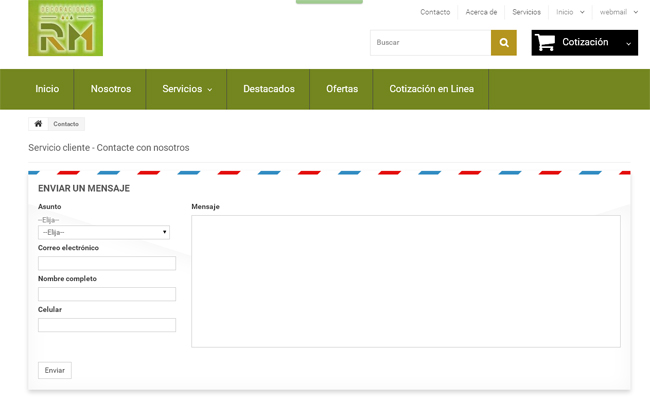650x400 pixels.
Task: Follow the Contacto top link
Action: (x=435, y=12)
